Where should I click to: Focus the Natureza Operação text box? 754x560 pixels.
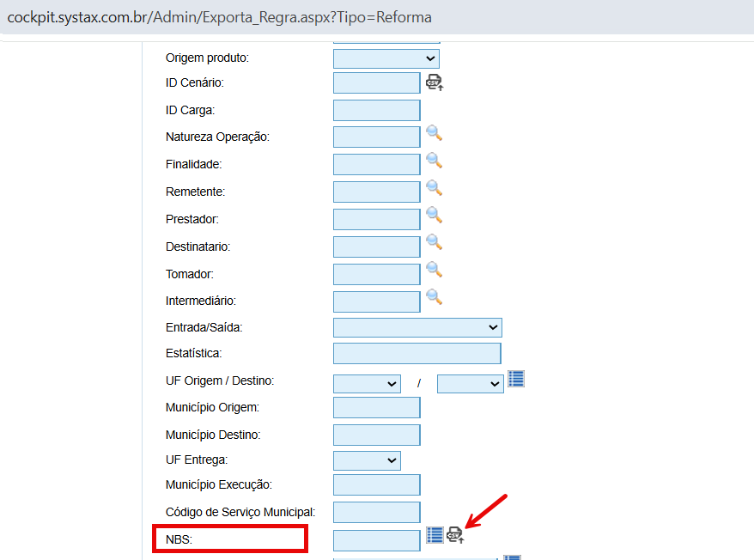coord(376,137)
